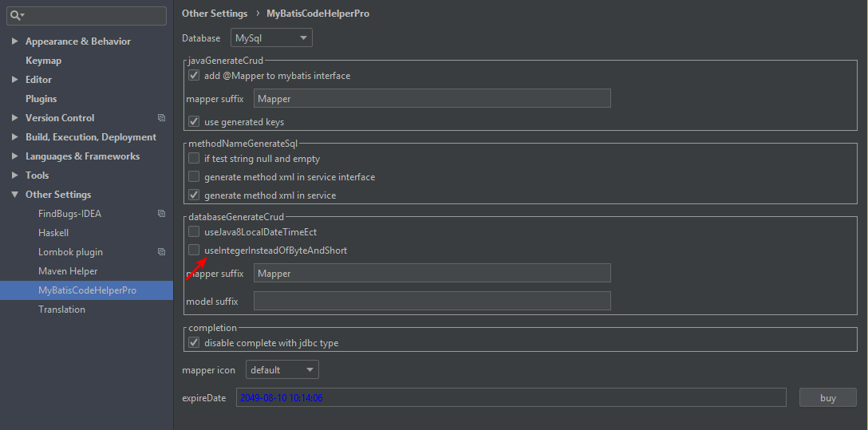Click the buy button
The height and width of the screenshot is (430, 868).
pyautogui.click(x=827, y=397)
